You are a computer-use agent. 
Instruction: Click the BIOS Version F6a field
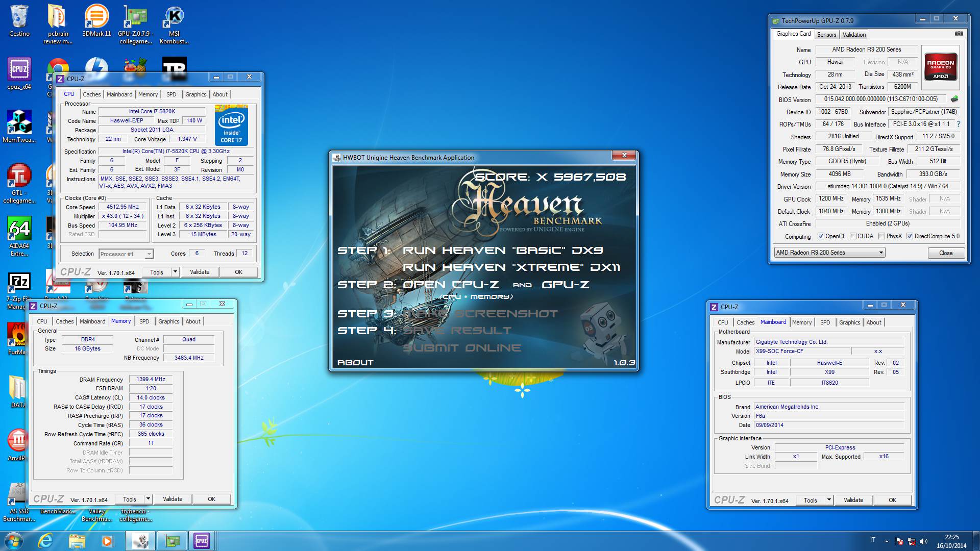(829, 416)
